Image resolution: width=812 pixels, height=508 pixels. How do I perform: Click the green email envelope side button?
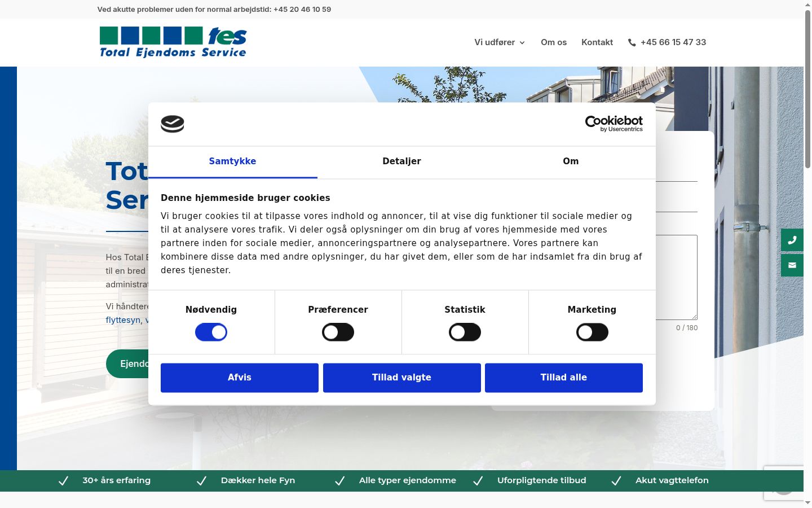(792, 265)
